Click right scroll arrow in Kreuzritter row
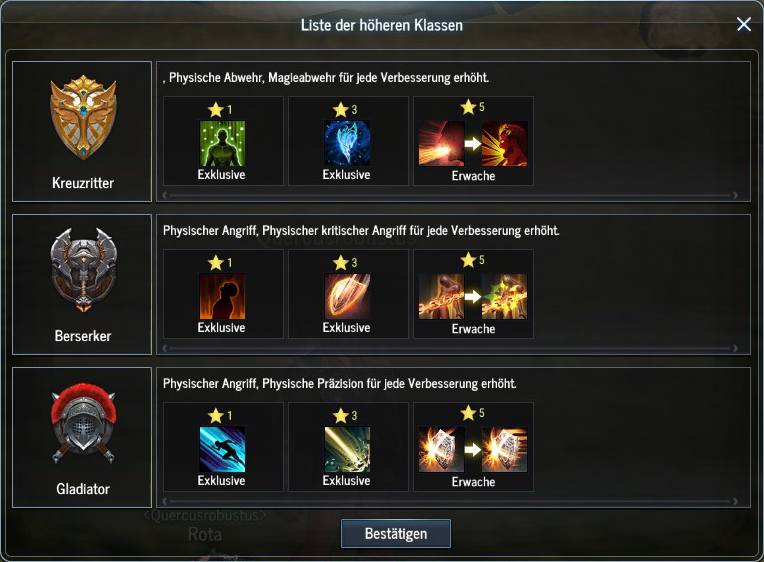The width and height of the screenshot is (764, 562). coord(735,195)
